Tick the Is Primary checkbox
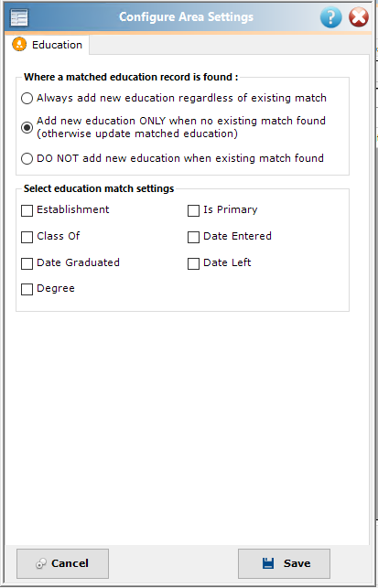 (193, 210)
